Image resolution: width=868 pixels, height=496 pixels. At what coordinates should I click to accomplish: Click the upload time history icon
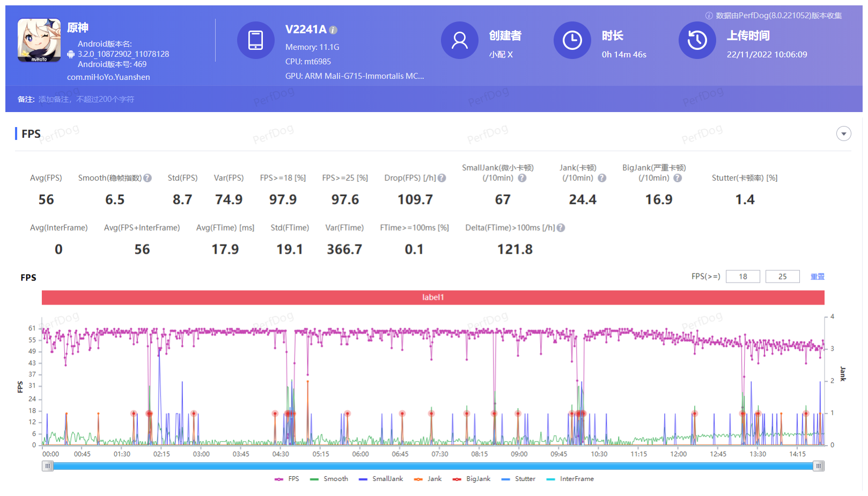697,40
